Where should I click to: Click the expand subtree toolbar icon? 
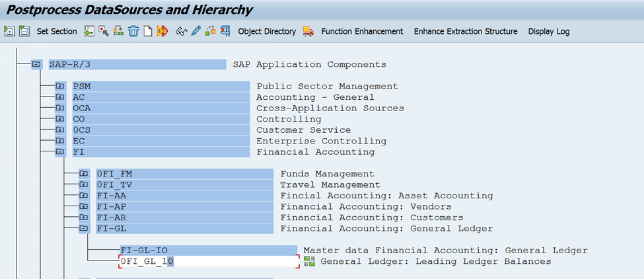[x=9, y=31]
